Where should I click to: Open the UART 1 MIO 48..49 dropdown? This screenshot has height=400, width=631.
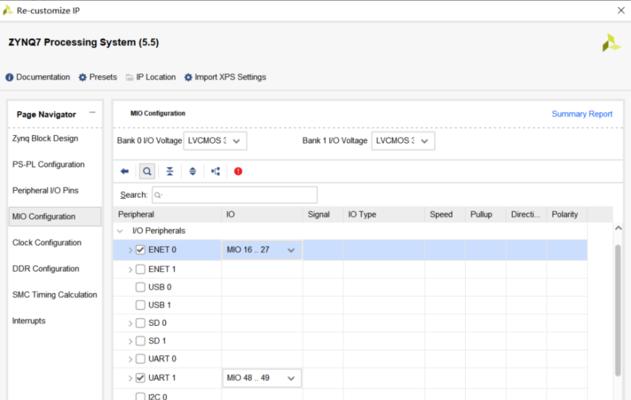(262, 378)
